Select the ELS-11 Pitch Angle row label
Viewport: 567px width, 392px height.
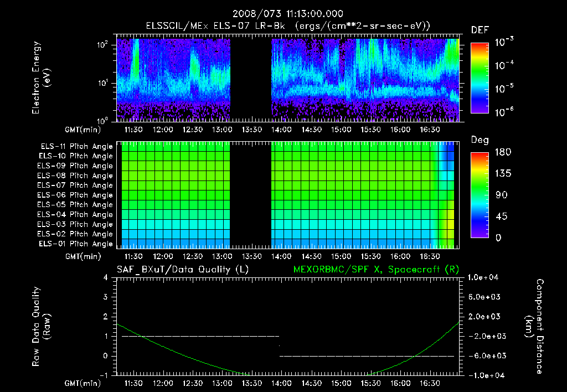click(x=76, y=147)
